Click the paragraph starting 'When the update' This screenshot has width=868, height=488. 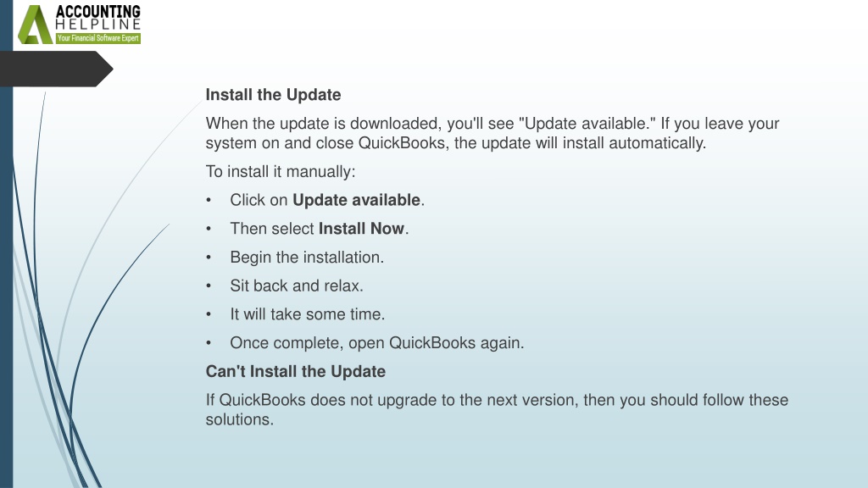click(492, 133)
